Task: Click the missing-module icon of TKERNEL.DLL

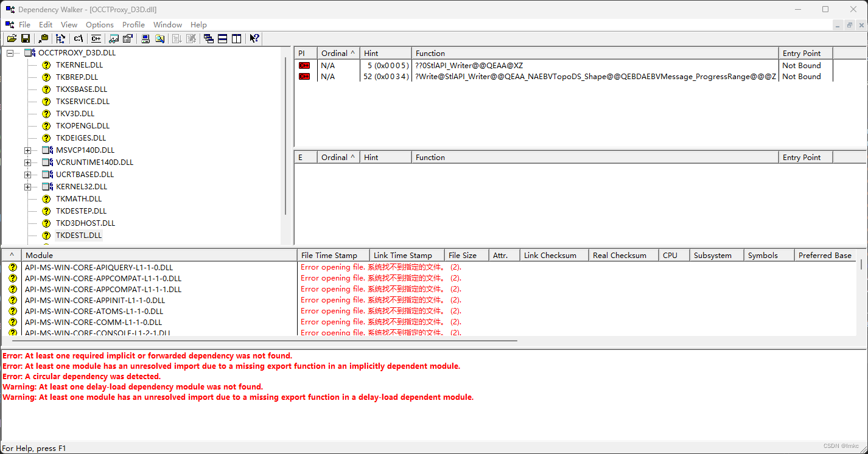Action: pyautogui.click(x=46, y=65)
